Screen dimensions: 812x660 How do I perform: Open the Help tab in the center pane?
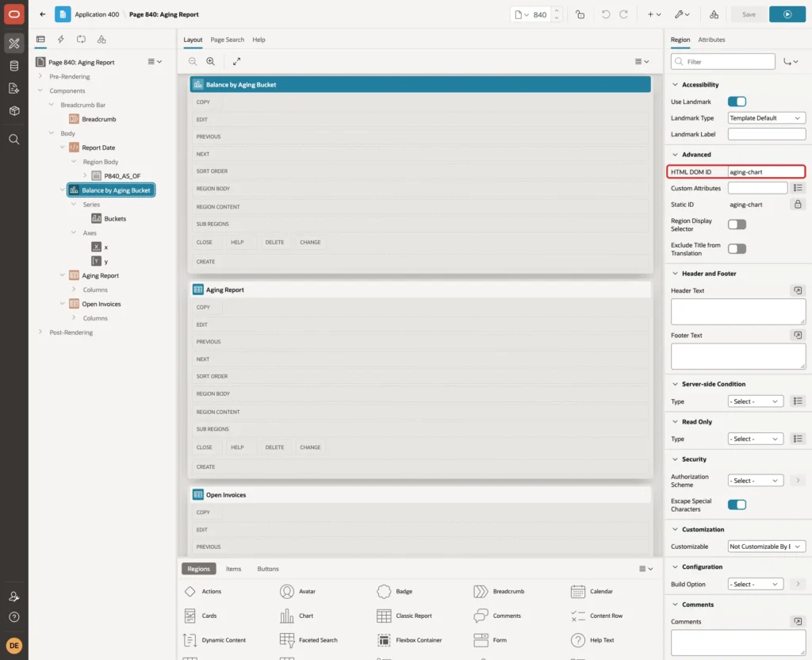259,40
